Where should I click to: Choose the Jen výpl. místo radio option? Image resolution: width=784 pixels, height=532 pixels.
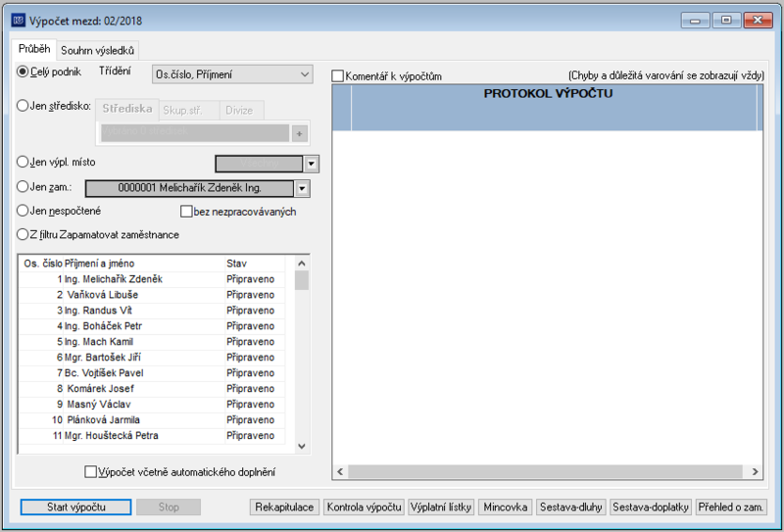pyautogui.click(x=23, y=162)
